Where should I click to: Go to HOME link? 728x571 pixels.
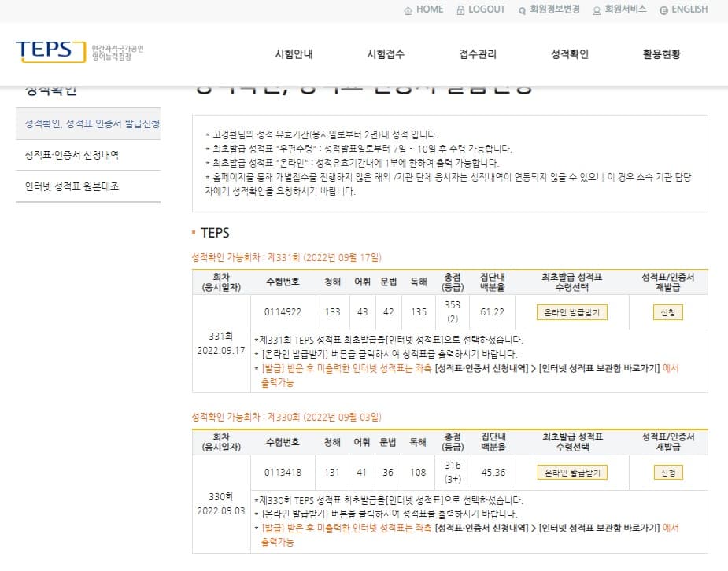[430, 9]
